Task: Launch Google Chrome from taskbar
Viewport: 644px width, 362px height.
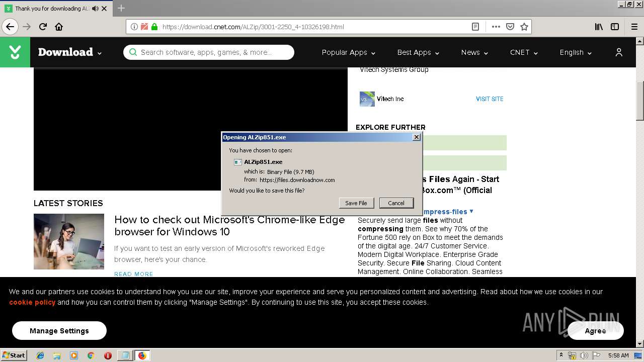Action: [91, 355]
